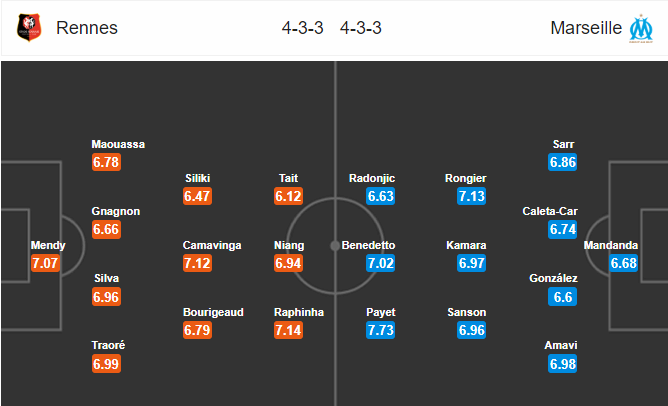This screenshot has width=668, height=406.
Task: Select Caleta-Car's name label
Action: point(550,211)
